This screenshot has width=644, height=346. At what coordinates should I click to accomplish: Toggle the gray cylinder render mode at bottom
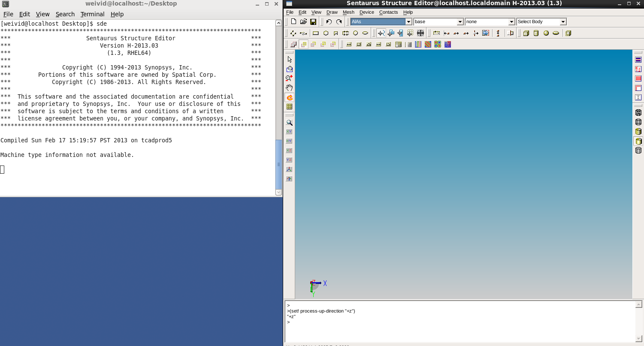pos(638,150)
